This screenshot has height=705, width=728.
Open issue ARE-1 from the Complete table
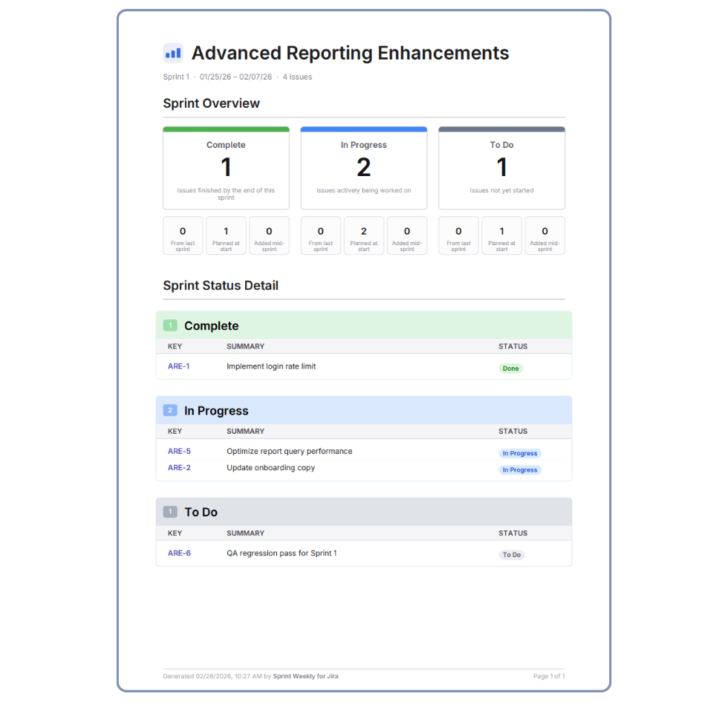(179, 366)
